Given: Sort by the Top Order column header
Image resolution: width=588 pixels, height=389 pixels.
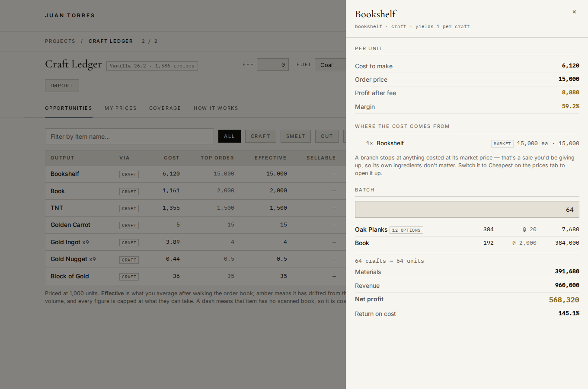Looking at the screenshot, I should point(217,158).
